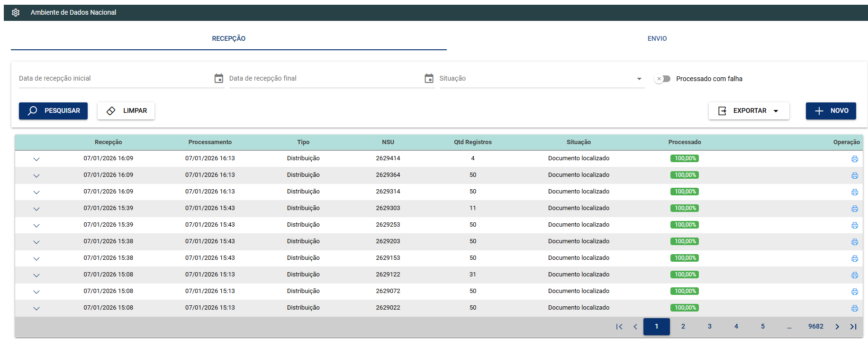The width and height of the screenshot is (868, 339).
Task: Clear filters with the LIMPAR button
Action: tap(126, 111)
